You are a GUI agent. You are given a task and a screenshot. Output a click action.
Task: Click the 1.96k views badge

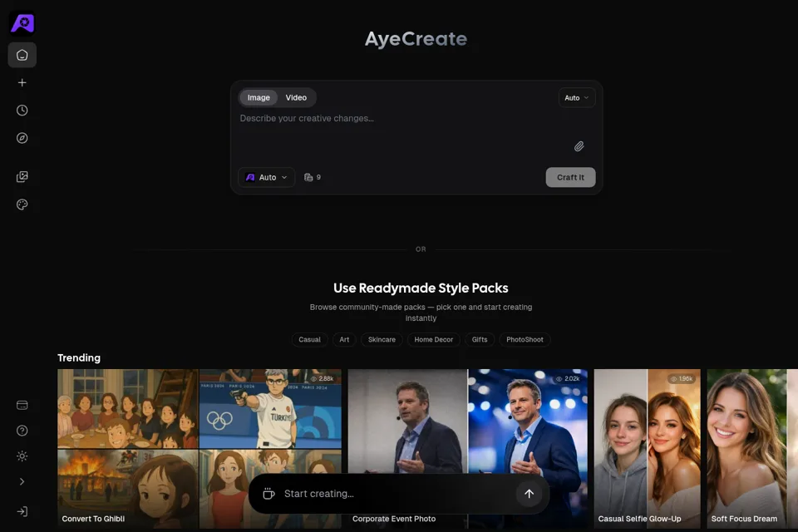click(x=682, y=379)
